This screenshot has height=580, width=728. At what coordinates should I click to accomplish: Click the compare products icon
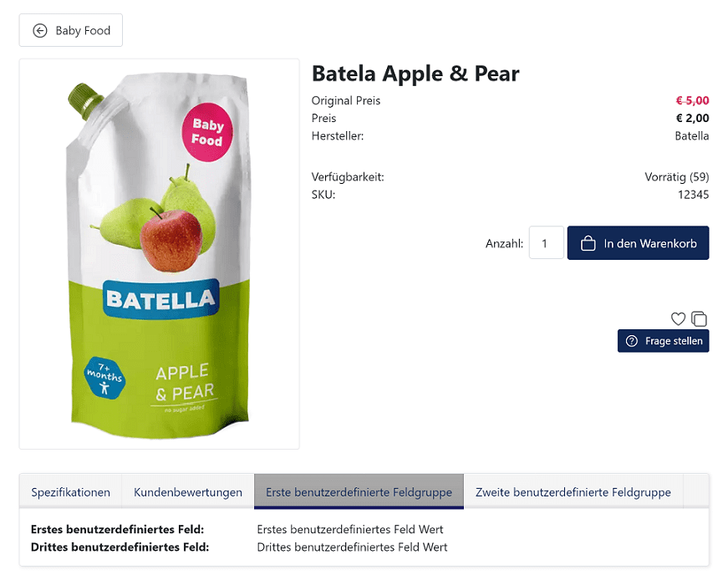coord(700,318)
